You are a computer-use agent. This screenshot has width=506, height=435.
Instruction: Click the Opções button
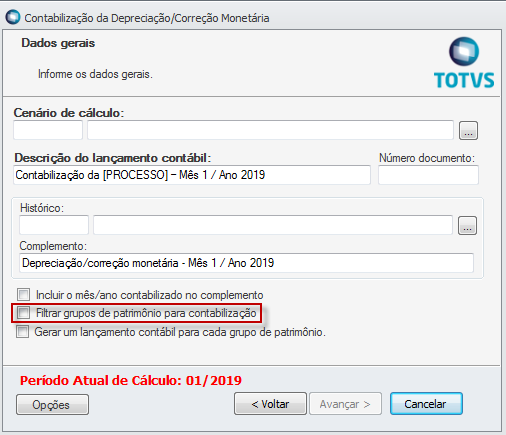point(52,405)
